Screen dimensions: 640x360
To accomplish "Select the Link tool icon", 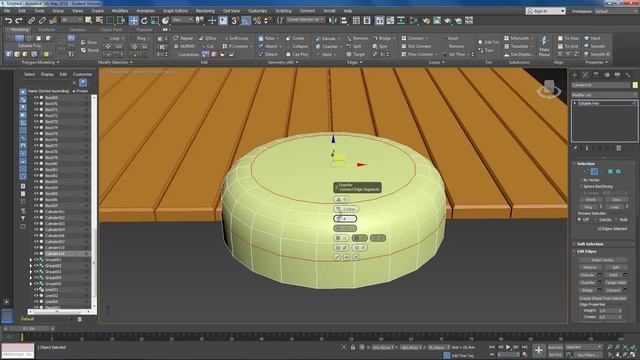I will pyautogui.click(x=31, y=20).
